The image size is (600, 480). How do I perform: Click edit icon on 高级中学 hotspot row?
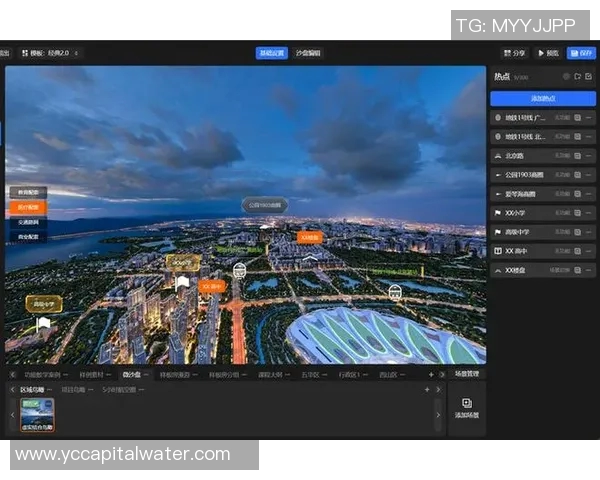click(577, 231)
